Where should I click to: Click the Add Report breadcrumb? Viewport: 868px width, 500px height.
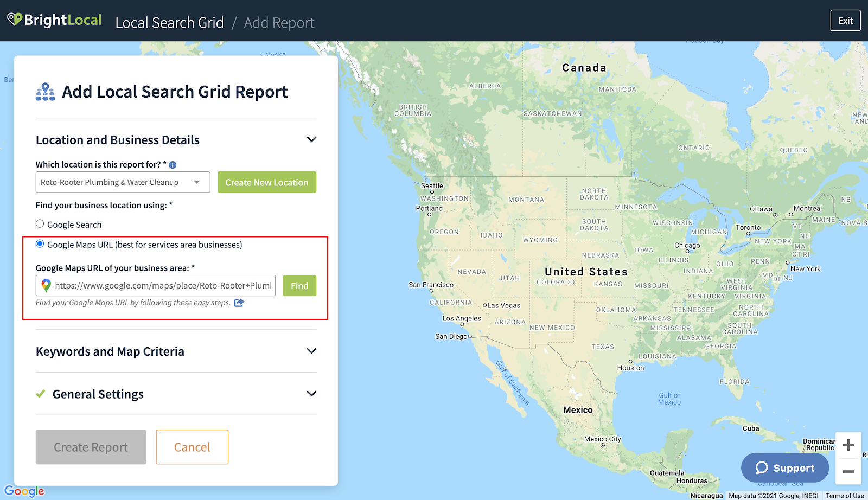coord(279,23)
